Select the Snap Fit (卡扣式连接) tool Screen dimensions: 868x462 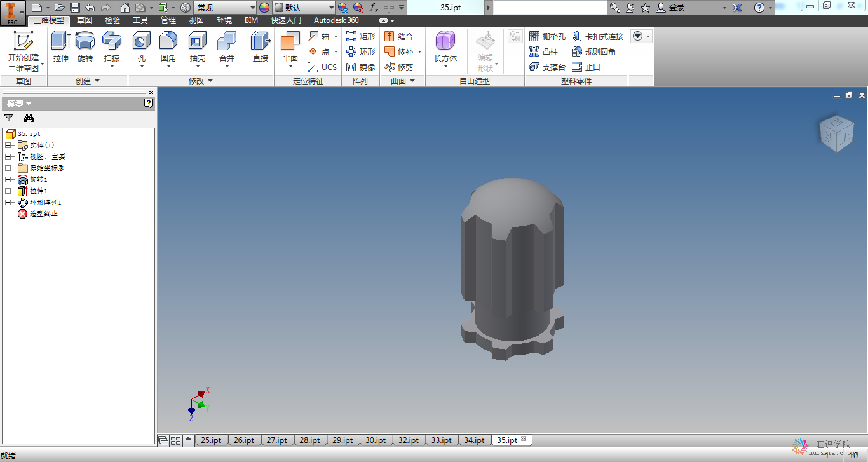coord(598,36)
